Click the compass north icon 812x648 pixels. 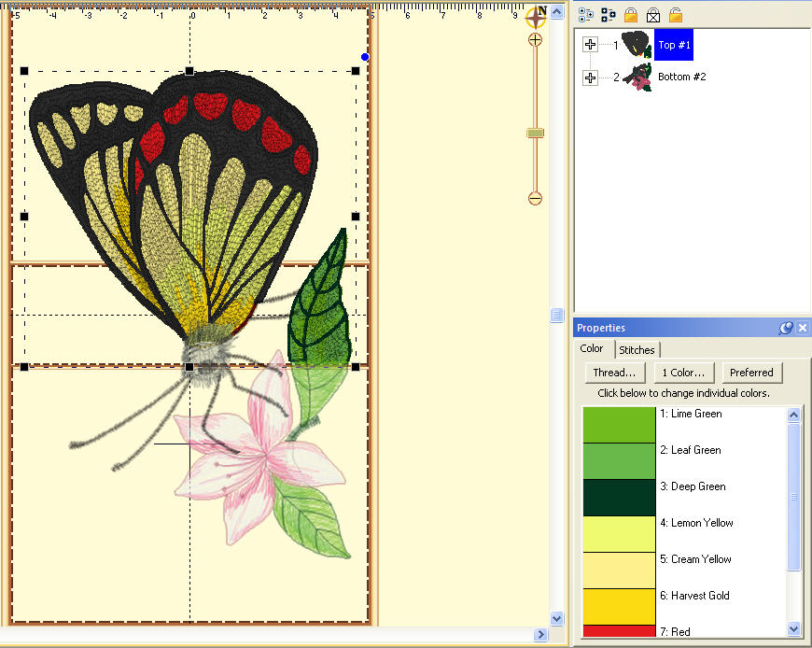(x=537, y=17)
